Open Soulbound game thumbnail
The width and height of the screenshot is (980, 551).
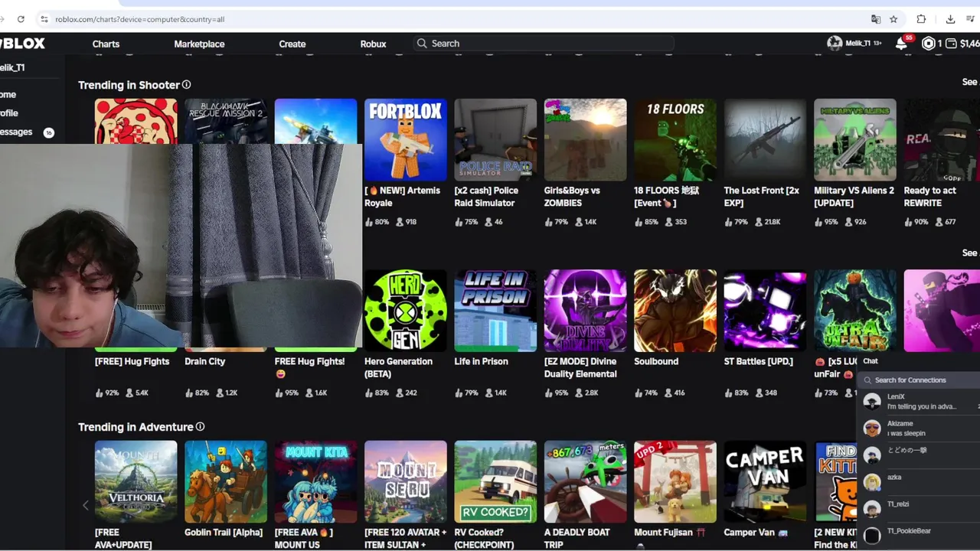coord(675,310)
